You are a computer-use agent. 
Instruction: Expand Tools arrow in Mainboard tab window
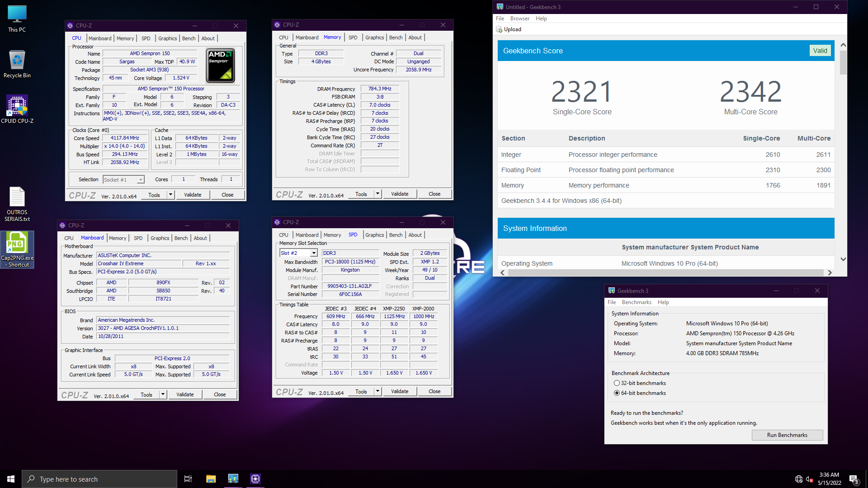[x=163, y=394]
